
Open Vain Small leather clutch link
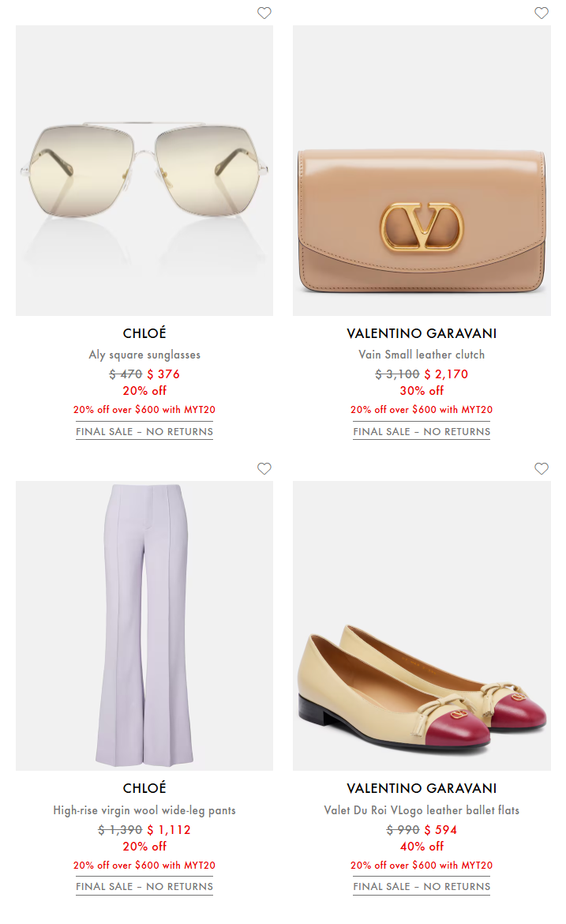coord(422,355)
